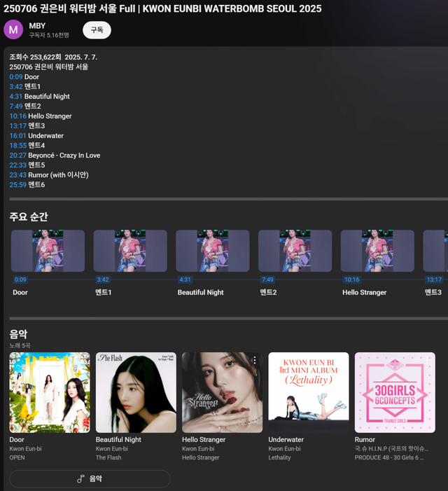Open the three-dot menu on Hello Stranger card
Image resolution: width=448 pixels, height=491 pixels.
tap(255, 360)
